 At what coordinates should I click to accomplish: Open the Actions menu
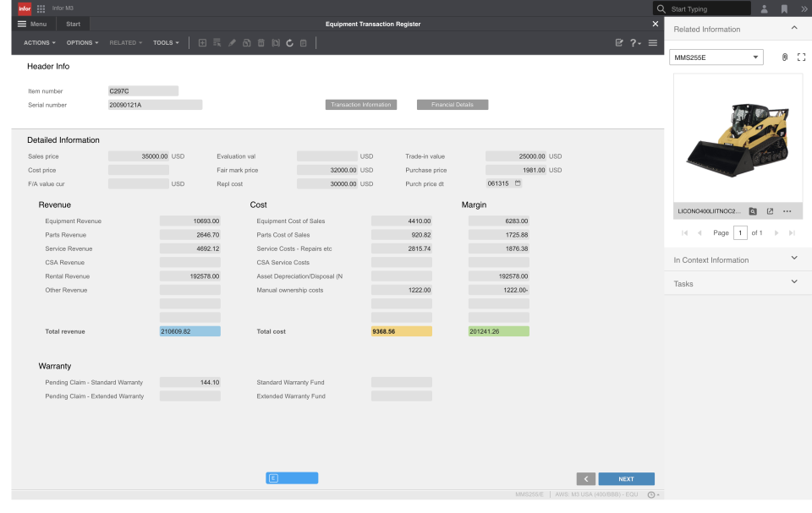[x=39, y=42]
